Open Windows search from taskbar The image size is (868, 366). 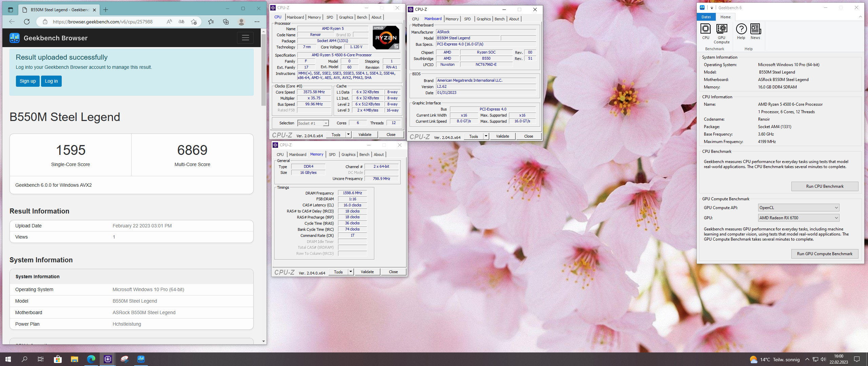point(24,359)
